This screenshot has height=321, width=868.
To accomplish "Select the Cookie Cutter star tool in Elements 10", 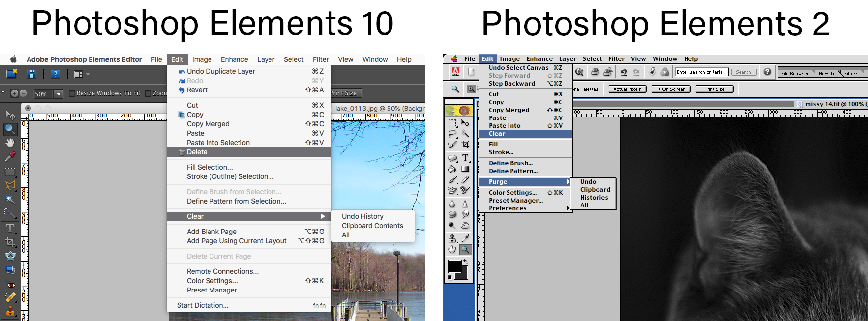I will [x=10, y=256].
